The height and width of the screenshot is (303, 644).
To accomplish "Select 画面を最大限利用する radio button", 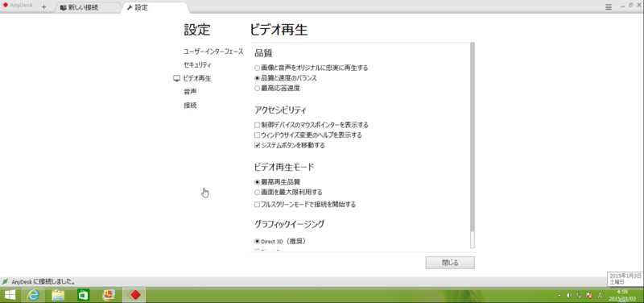I will (x=257, y=192).
